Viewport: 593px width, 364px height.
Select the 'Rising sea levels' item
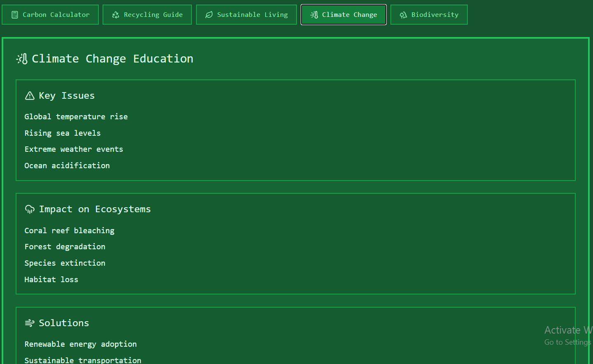(x=63, y=133)
